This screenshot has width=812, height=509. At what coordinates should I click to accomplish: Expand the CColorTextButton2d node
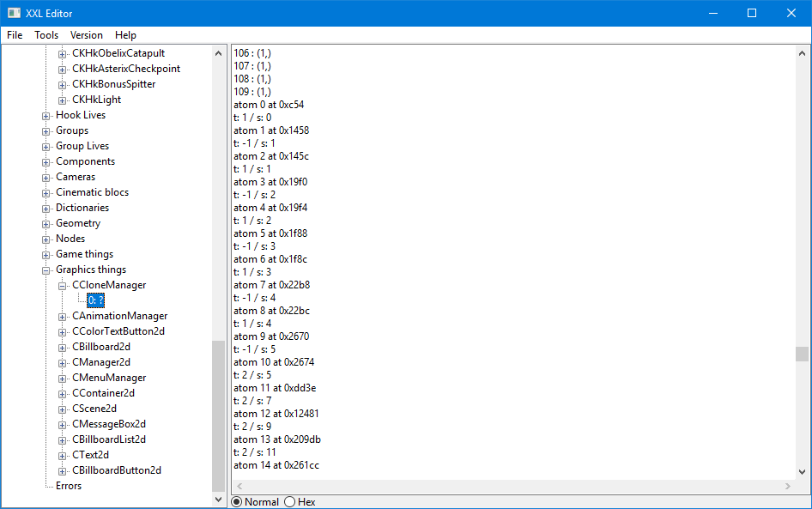[62, 332]
